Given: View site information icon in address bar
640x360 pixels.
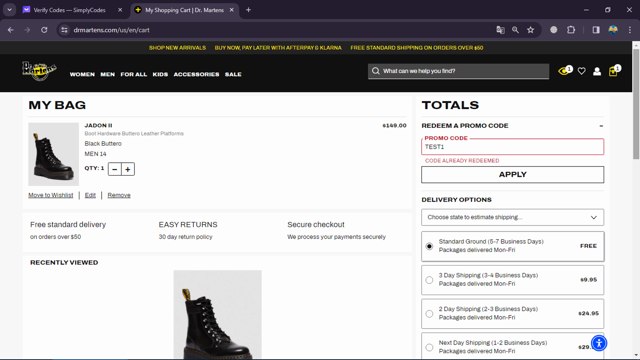Looking at the screenshot, I should 64,30.
